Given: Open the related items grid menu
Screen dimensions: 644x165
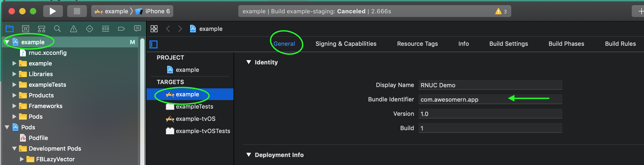Looking at the screenshot, I should click(x=154, y=29).
